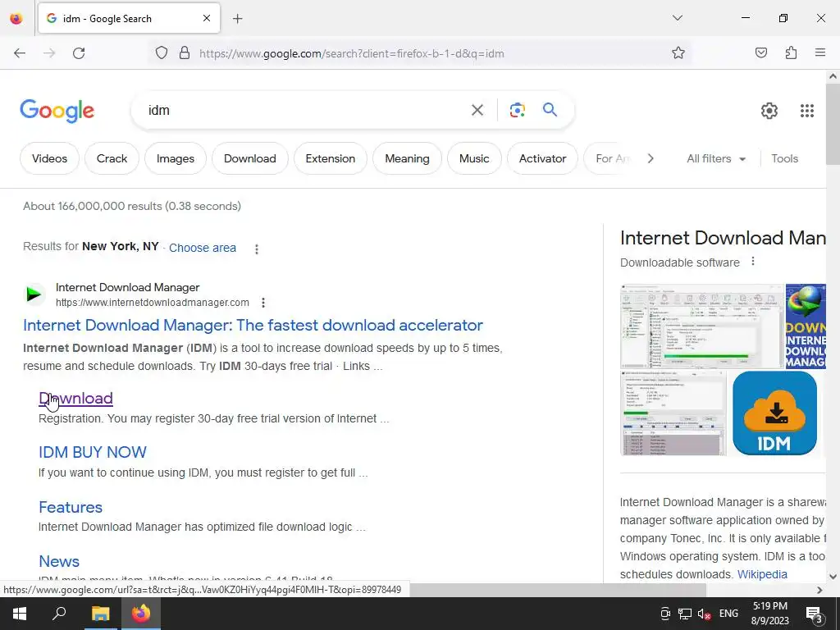Open Google apps grid
The height and width of the screenshot is (630, 840).
[807, 111]
